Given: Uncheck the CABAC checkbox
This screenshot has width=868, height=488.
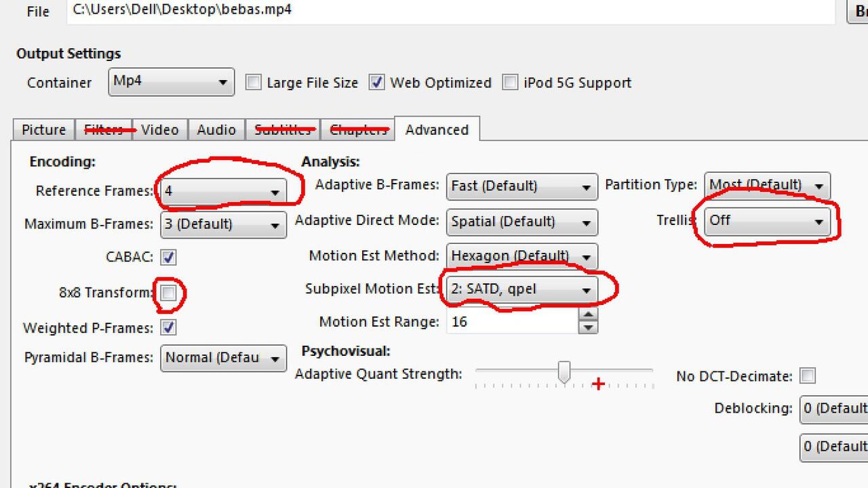Looking at the screenshot, I should click(168, 258).
